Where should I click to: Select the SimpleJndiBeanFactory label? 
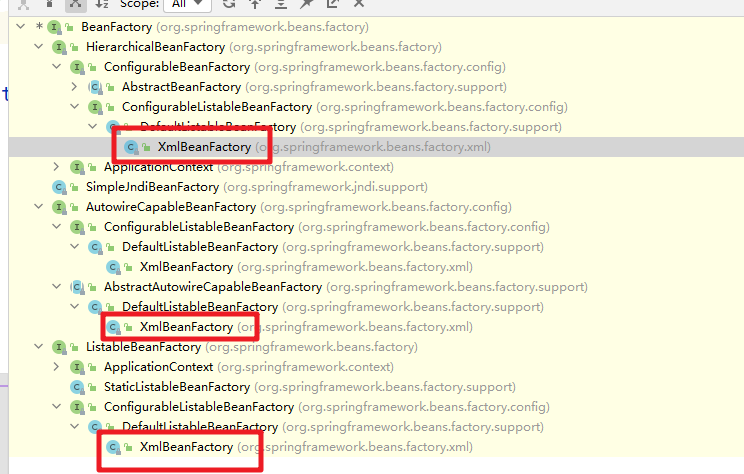pyautogui.click(x=152, y=187)
